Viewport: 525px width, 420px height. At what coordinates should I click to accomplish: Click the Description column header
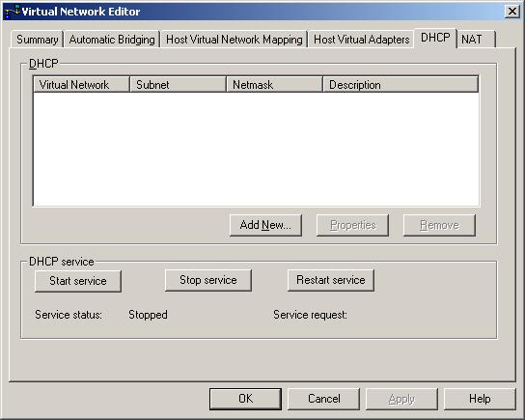coord(401,84)
